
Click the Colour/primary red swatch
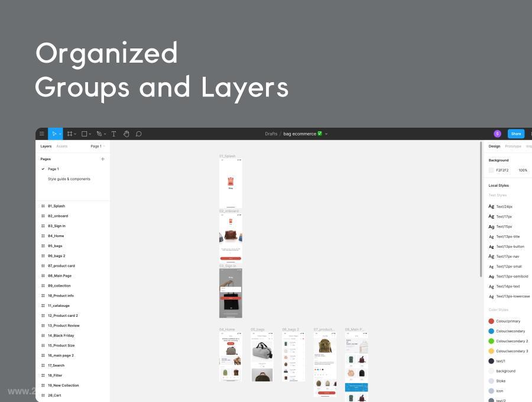click(x=491, y=321)
